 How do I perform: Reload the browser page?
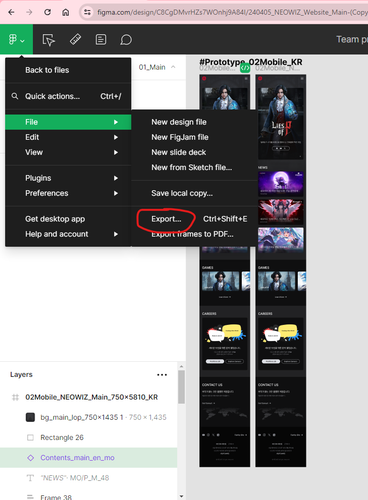coord(48,12)
